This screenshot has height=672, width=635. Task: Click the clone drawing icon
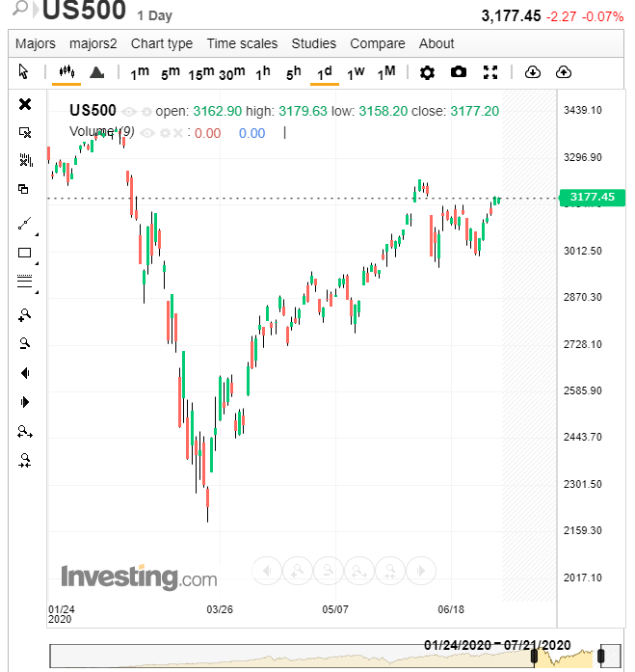coord(23,189)
